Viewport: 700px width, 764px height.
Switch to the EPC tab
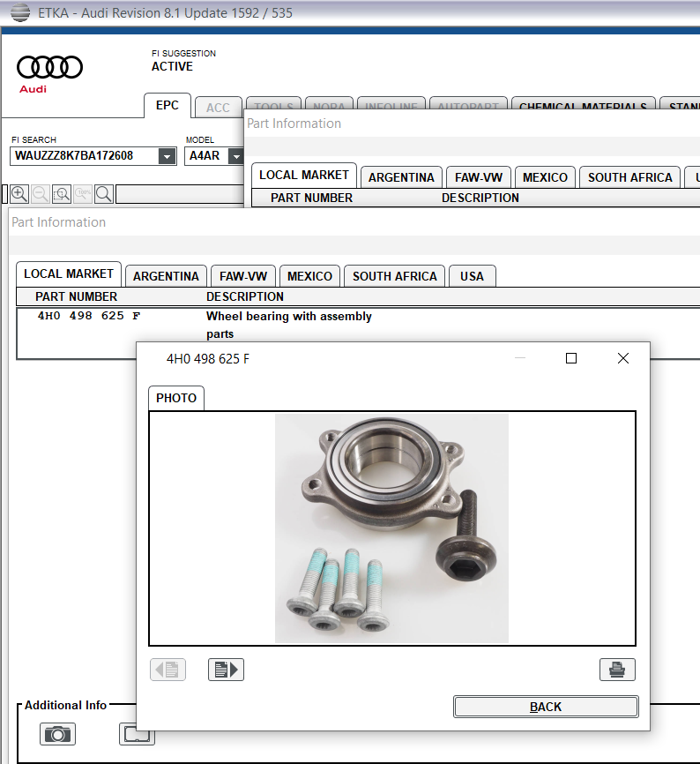coord(167,105)
